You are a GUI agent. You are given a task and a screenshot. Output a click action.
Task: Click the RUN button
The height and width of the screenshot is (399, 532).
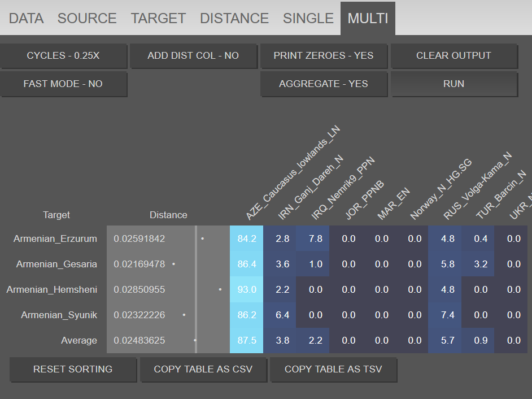click(453, 84)
